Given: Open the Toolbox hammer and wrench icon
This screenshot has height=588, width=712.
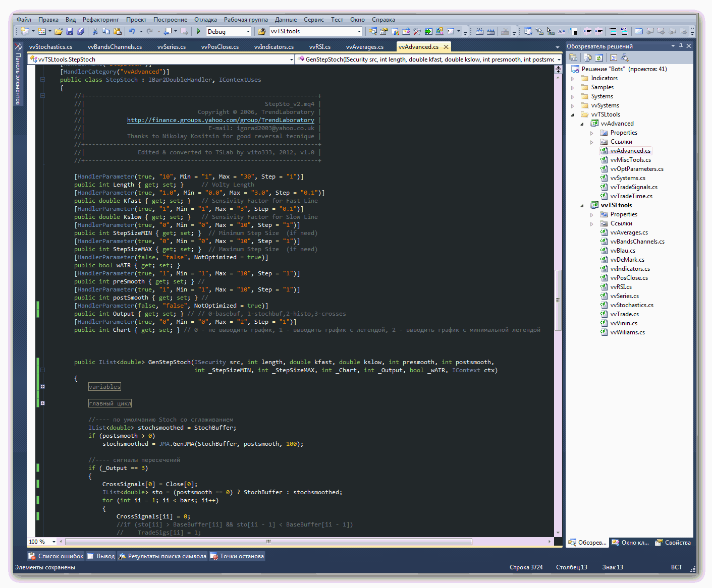Looking at the screenshot, I should (417, 31).
